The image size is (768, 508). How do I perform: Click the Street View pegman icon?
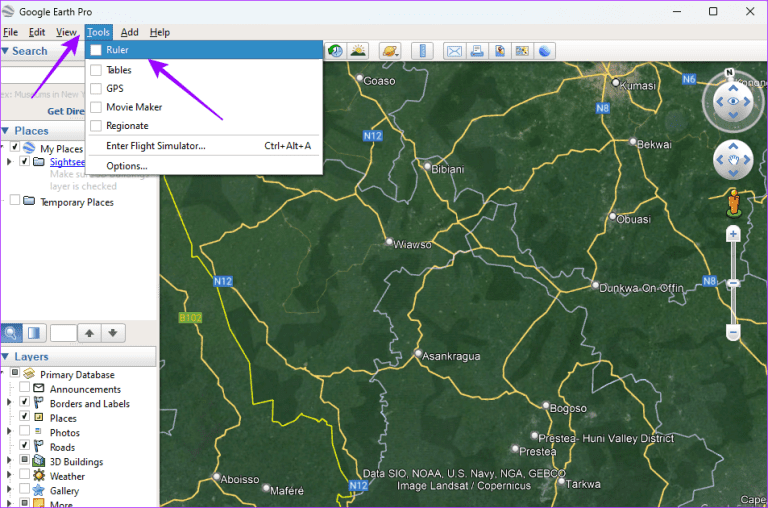[733, 203]
